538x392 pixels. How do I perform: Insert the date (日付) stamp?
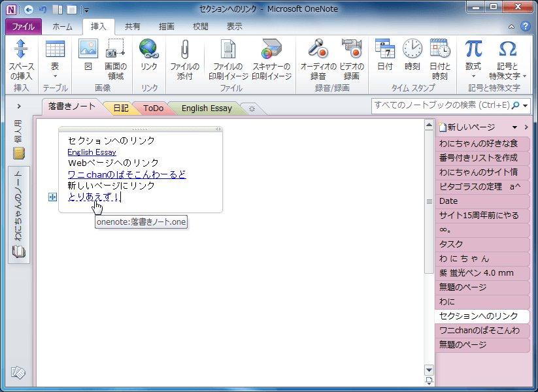click(x=384, y=48)
